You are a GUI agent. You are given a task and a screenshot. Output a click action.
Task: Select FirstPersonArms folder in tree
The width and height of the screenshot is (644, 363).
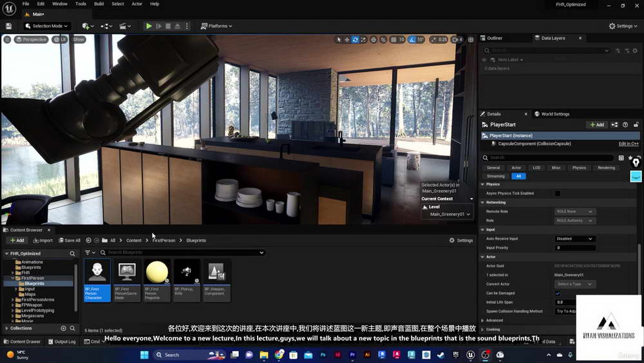coord(37,300)
